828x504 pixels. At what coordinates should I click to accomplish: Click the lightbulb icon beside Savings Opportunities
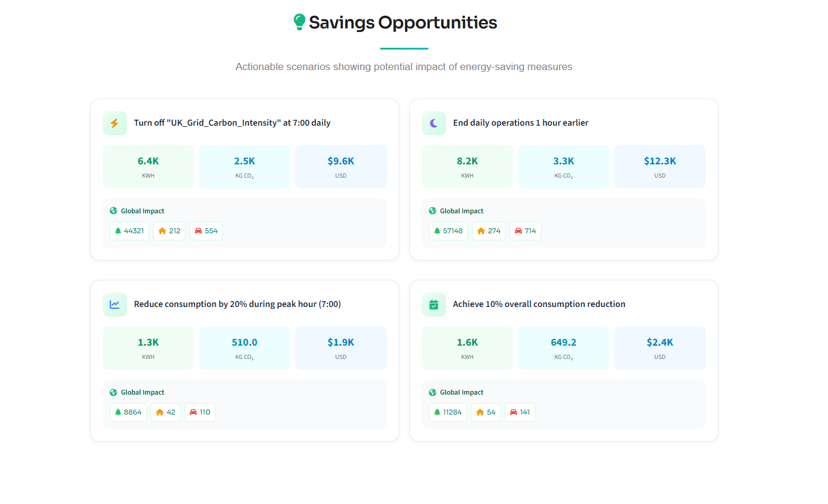tap(299, 22)
